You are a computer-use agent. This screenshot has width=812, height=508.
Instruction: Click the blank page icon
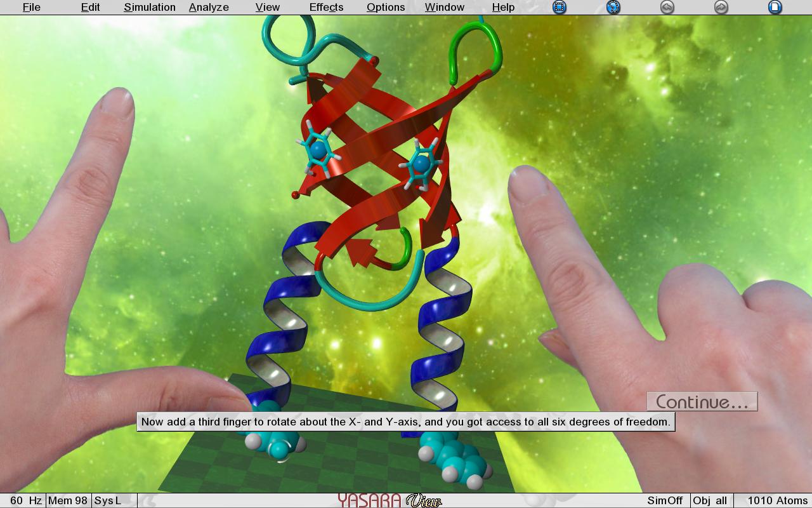775,8
